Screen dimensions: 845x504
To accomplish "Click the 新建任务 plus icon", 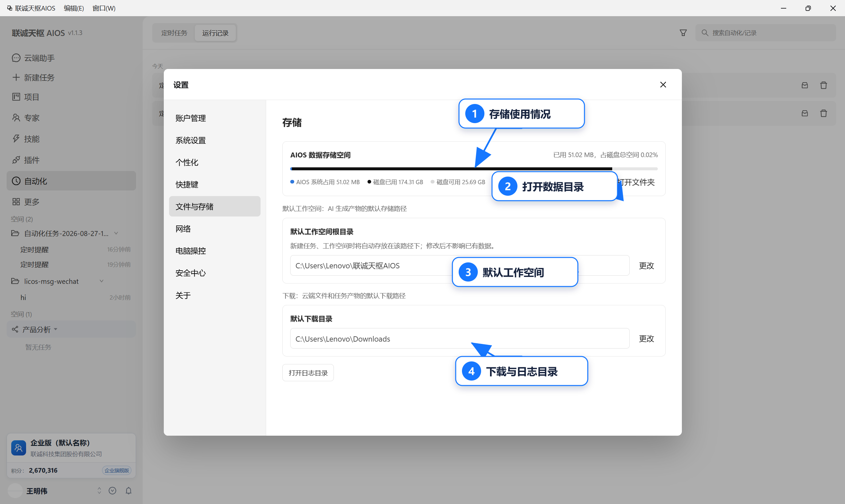I will 16,78.
